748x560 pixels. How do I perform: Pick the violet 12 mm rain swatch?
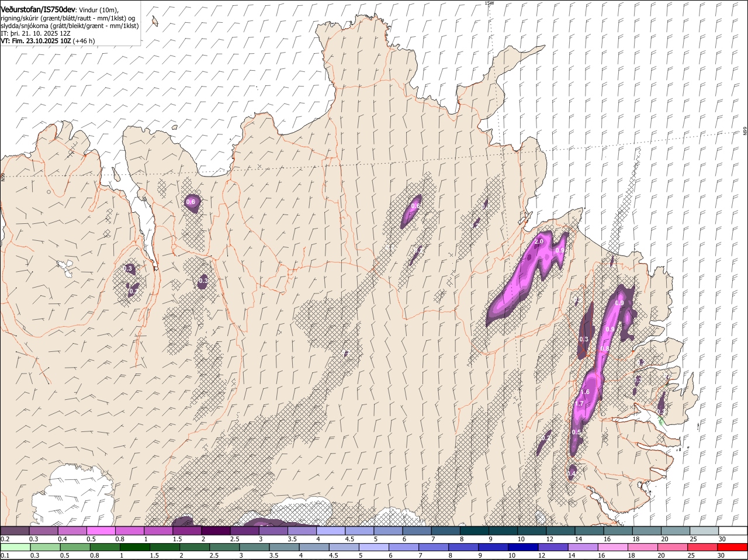click(x=553, y=547)
